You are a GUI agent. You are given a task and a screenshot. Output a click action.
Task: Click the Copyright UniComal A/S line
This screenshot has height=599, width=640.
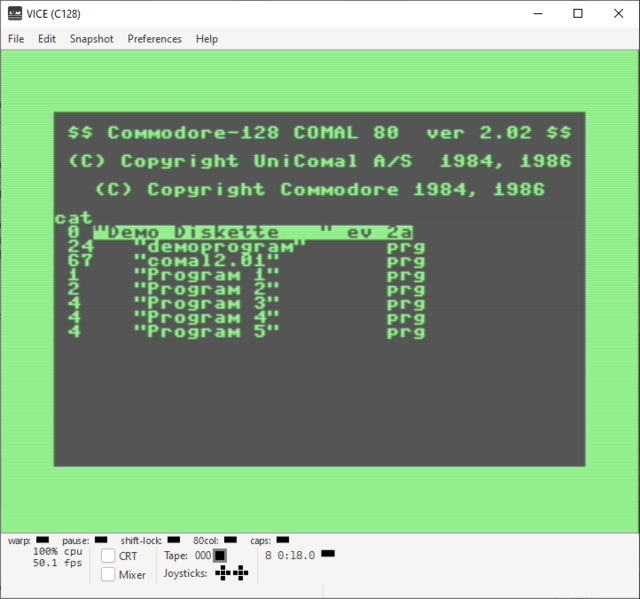click(320, 161)
